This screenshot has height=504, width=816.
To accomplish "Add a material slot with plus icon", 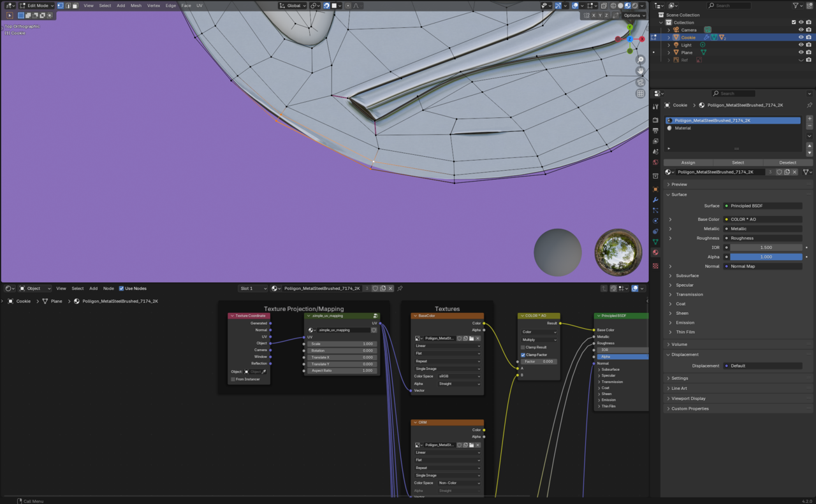I will click(x=810, y=119).
